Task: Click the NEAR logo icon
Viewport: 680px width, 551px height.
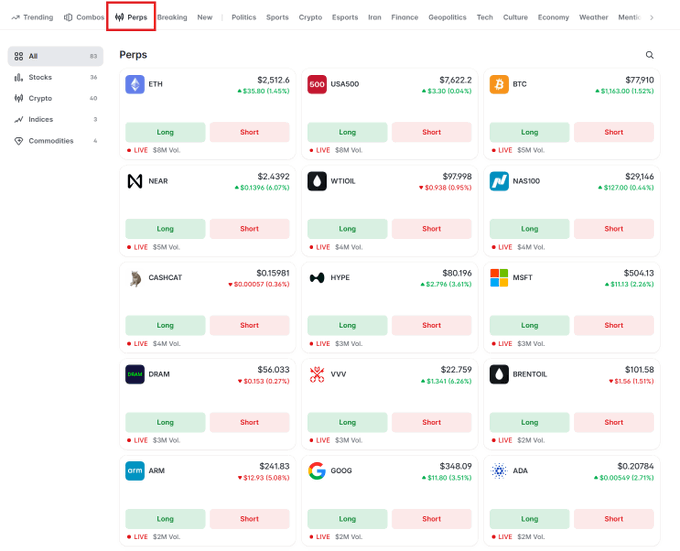Action: tap(135, 181)
